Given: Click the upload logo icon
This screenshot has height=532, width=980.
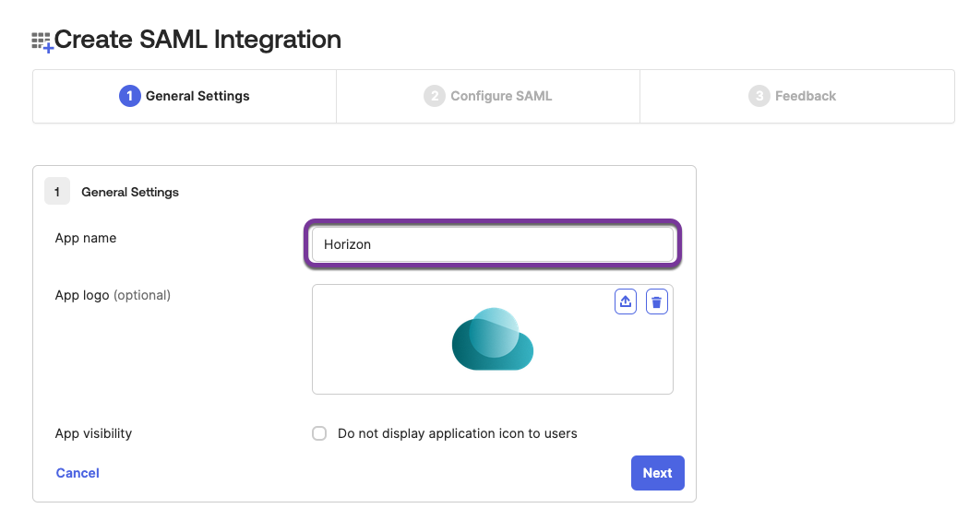Looking at the screenshot, I should click(626, 301).
